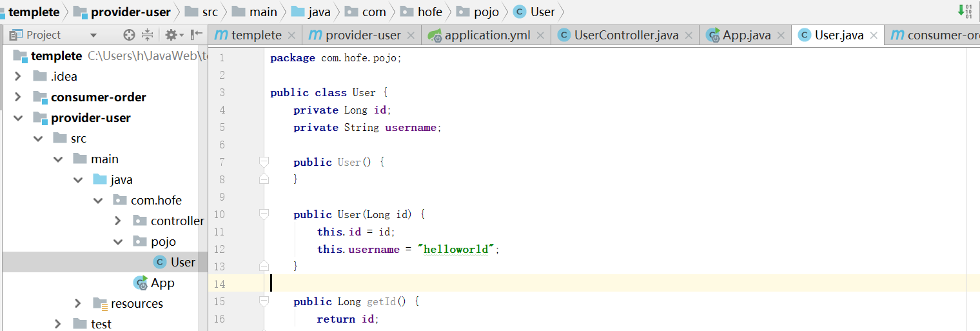This screenshot has height=331, width=980.
Task: Hide the Project tool window
Action: 196,35
